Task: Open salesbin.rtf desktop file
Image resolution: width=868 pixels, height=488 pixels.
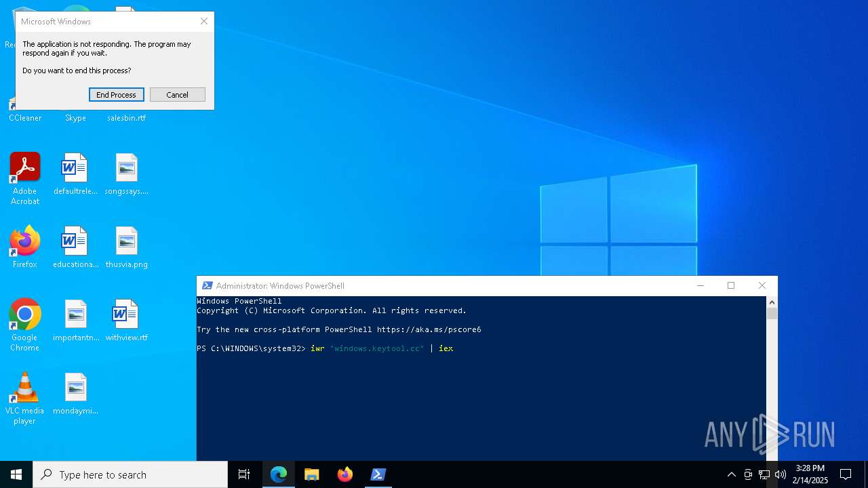Action: 126,117
